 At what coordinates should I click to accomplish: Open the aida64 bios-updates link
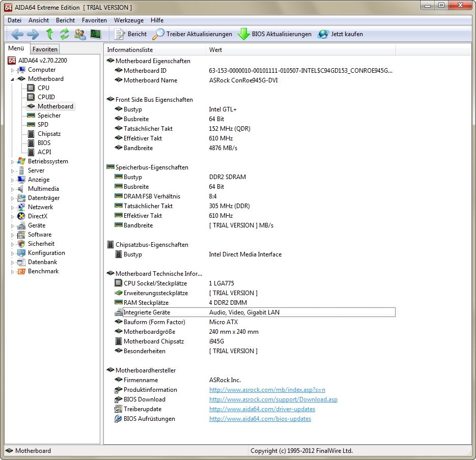click(x=260, y=419)
